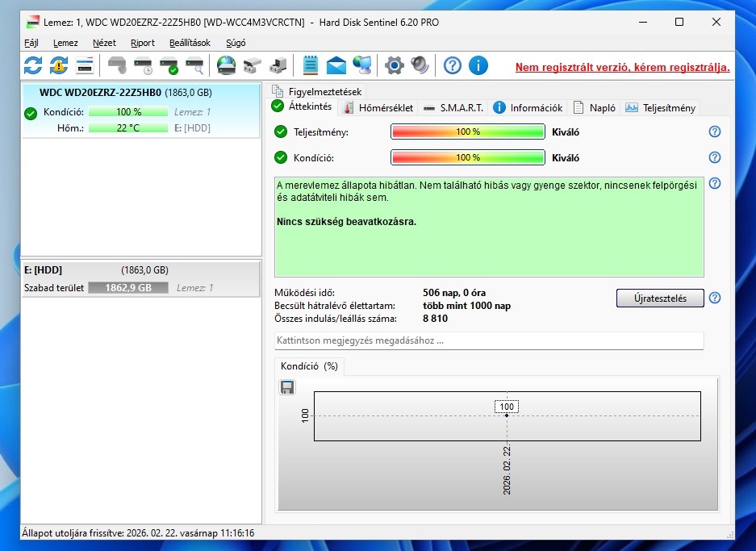Open the blue notepad report icon
This screenshot has height=551, width=756.
point(310,65)
